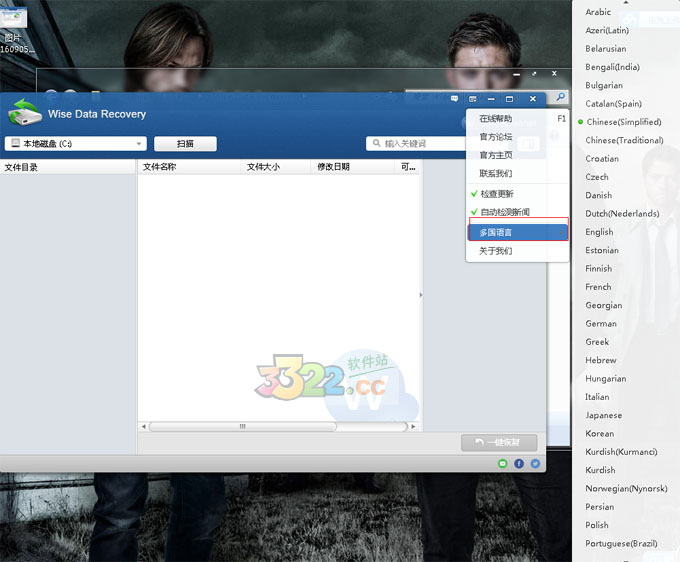Click the panel splitter collapse arrow
Screen dimensions: 680x562
(x=420, y=295)
